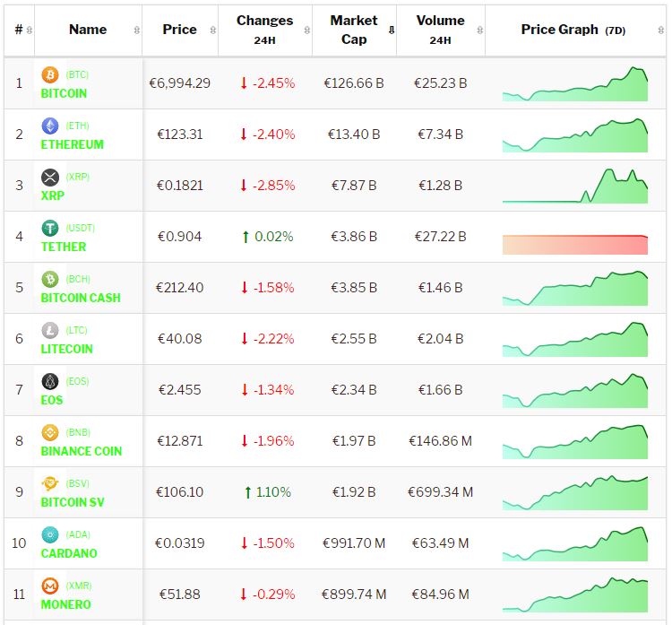This screenshot has width=672, height=625.
Task: Open the CARDANO name link
Action: pyautogui.click(x=69, y=553)
